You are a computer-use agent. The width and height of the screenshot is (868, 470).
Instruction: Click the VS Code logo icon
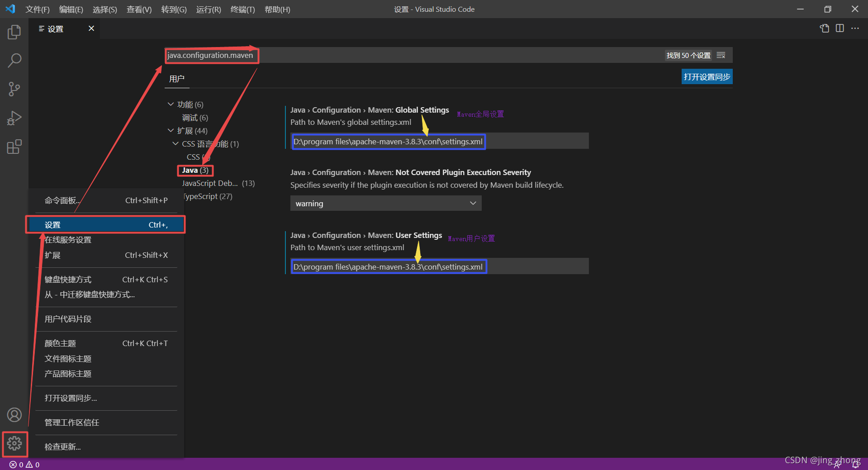click(x=10, y=9)
